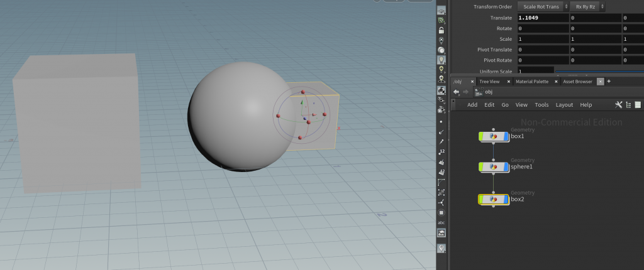Toggle the checkered display materials icon
Viewport: 644px width, 270px height.
(441, 90)
